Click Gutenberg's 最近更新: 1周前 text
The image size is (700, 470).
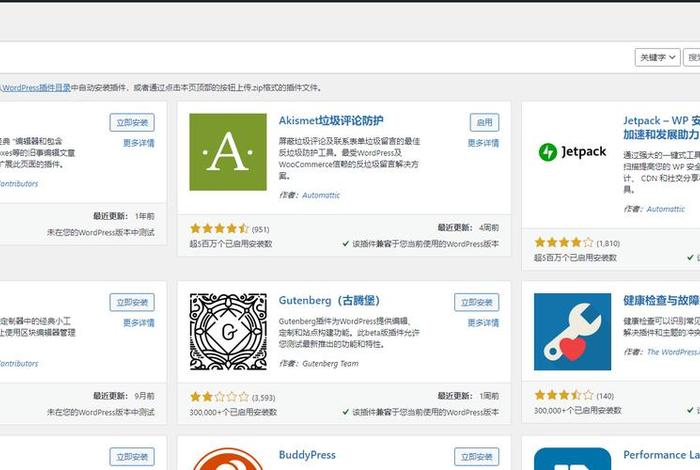point(468,396)
